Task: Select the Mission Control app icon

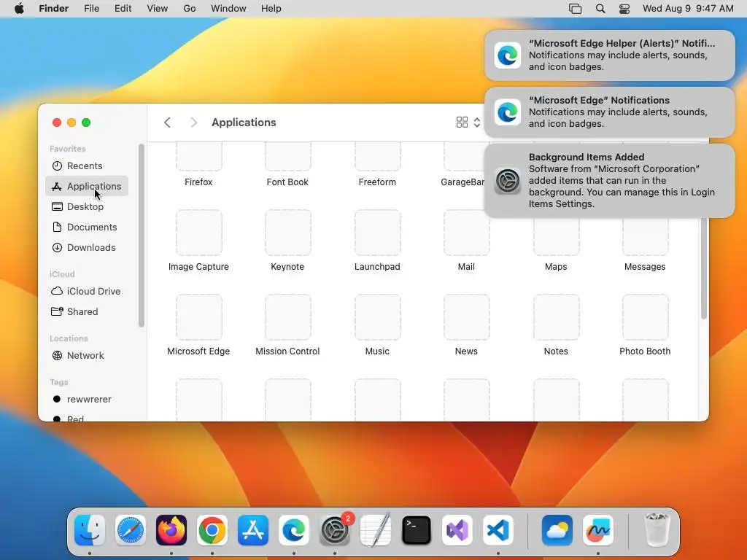Action: click(287, 318)
